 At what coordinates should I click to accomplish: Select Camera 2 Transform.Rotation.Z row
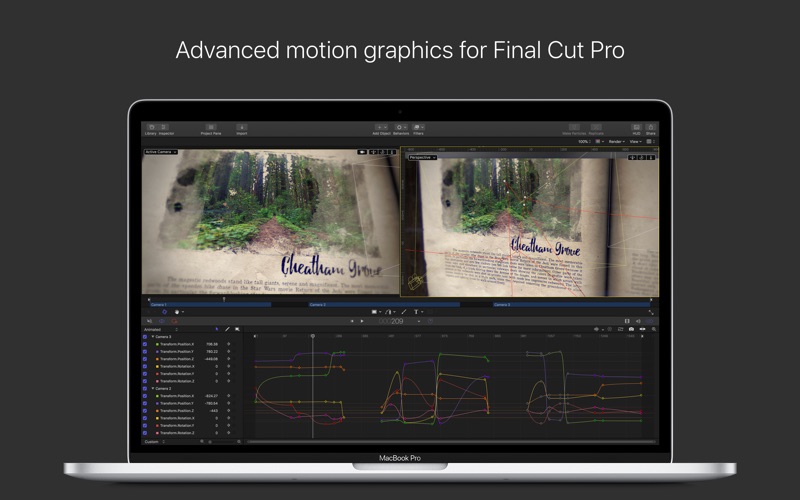(192, 433)
